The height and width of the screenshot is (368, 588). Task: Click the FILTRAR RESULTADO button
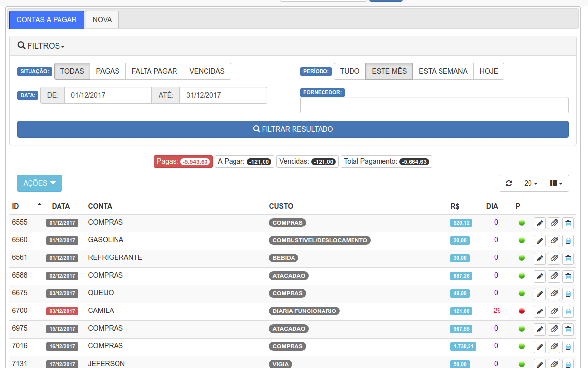click(x=293, y=129)
